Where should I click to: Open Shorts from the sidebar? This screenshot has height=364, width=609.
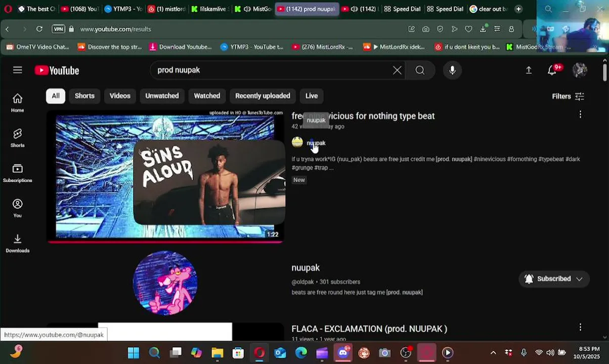18,138
